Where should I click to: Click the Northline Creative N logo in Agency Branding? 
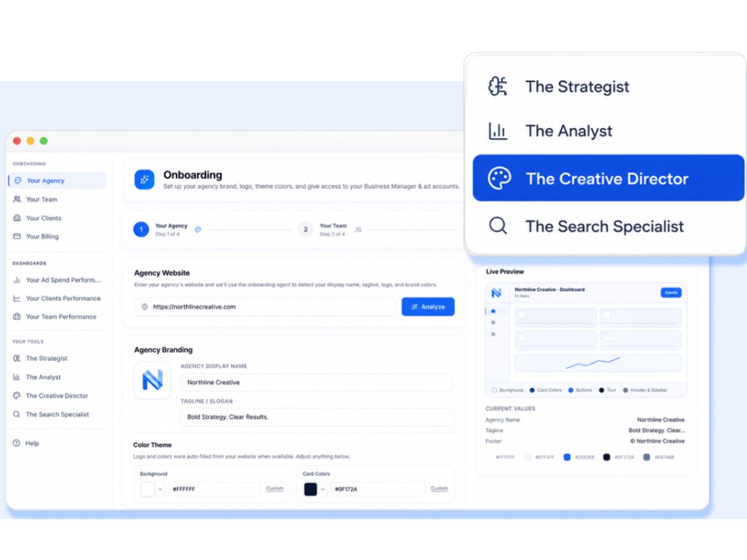coord(152,380)
